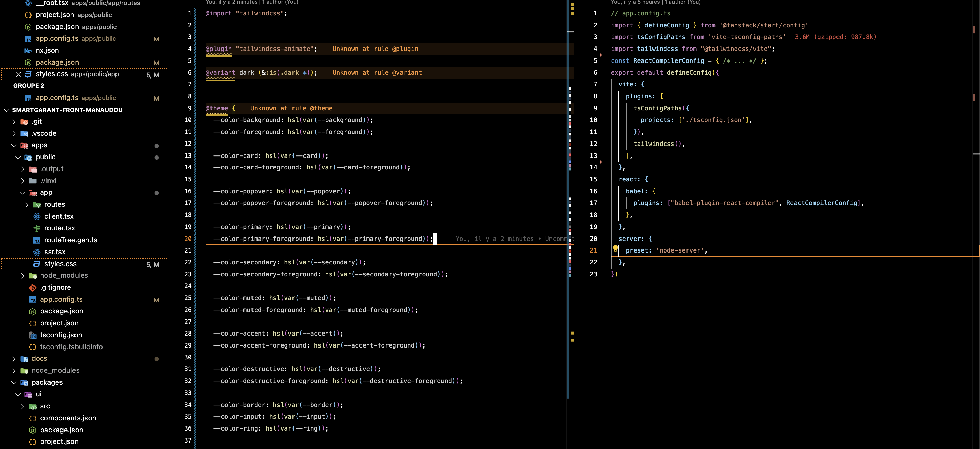Click the packages folder icon
The height and width of the screenshot is (449, 980).
(x=24, y=382)
